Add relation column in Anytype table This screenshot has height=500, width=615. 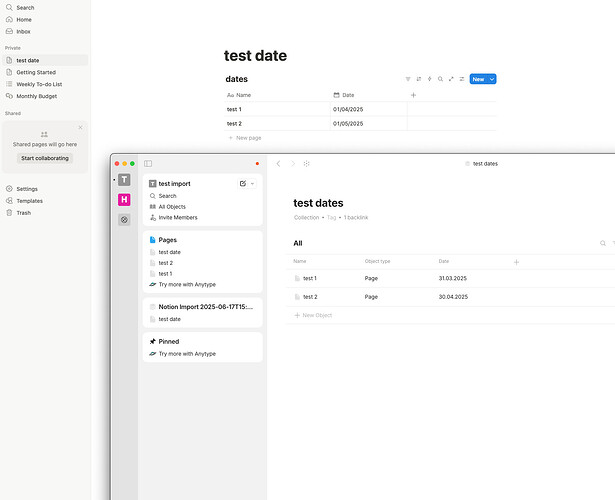(x=516, y=262)
